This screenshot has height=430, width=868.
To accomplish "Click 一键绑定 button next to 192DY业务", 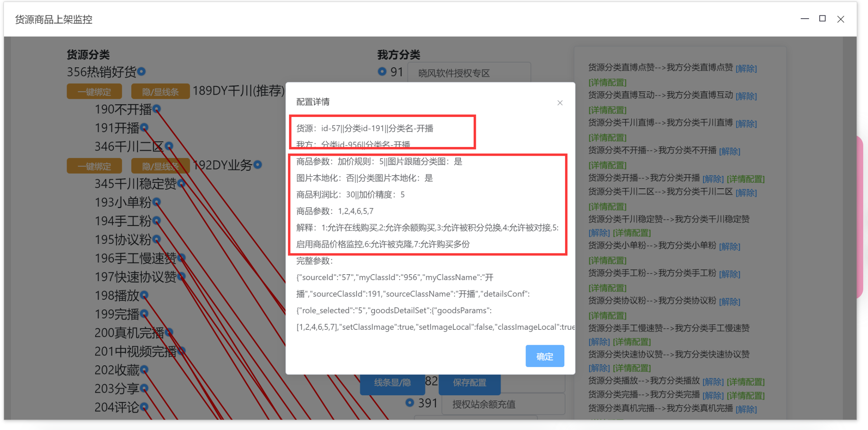I will [94, 166].
